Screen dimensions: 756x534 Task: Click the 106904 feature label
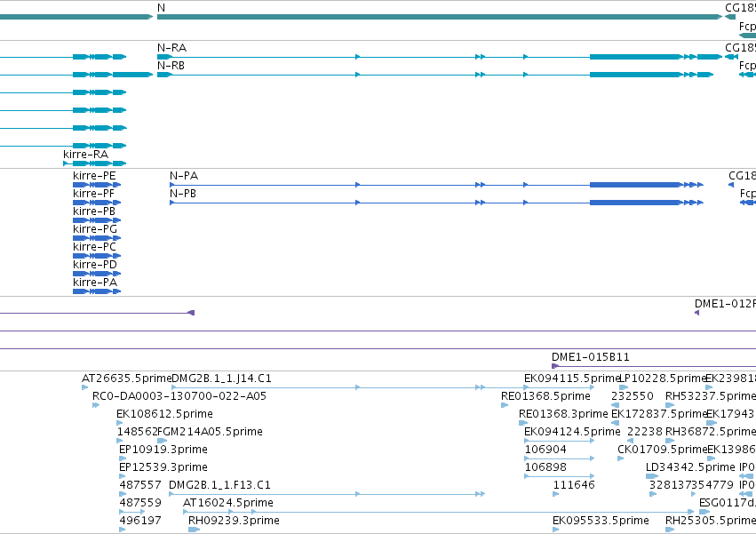[545, 450]
